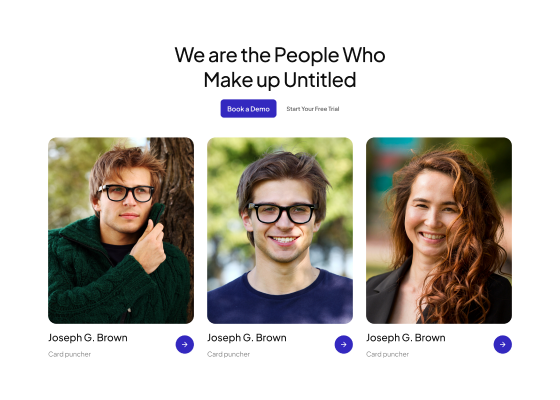Click Joseph G. Brown name under curly-haired woman photo
Image resolution: width=560 pixels, height=400 pixels.
[x=406, y=338]
